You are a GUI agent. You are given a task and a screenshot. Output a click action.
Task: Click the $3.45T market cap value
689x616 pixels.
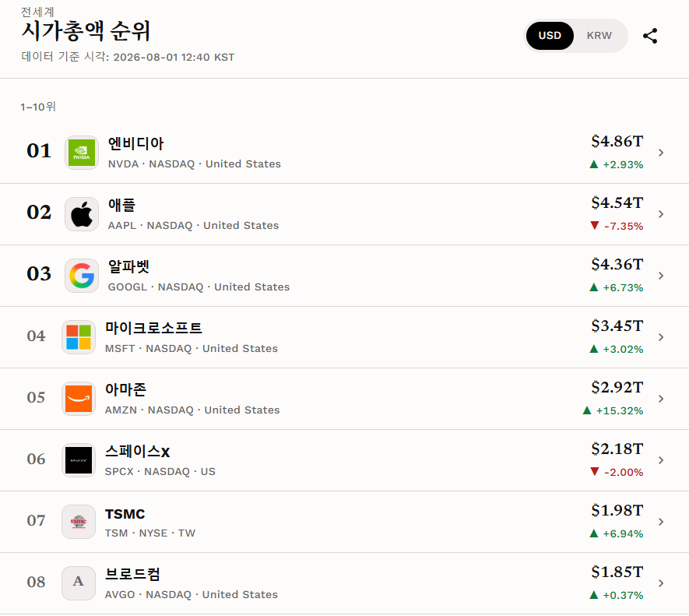pyautogui.click(x=617, y=326)
